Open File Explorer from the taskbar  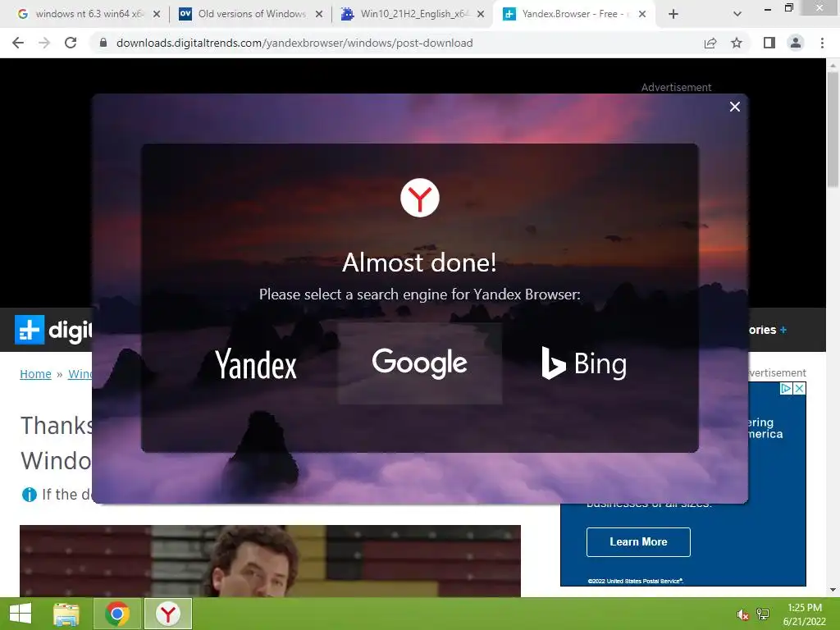click(66, 614)
